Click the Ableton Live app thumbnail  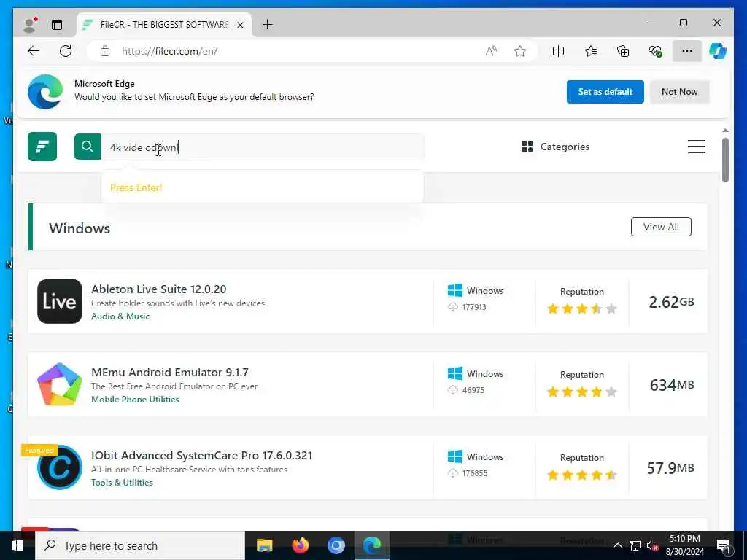pyautogui.click(x=60, y=301)
